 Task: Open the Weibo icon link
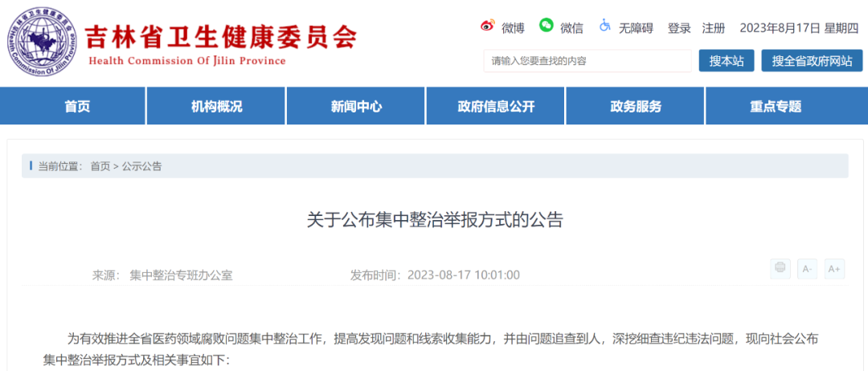[x=487, y=26]
